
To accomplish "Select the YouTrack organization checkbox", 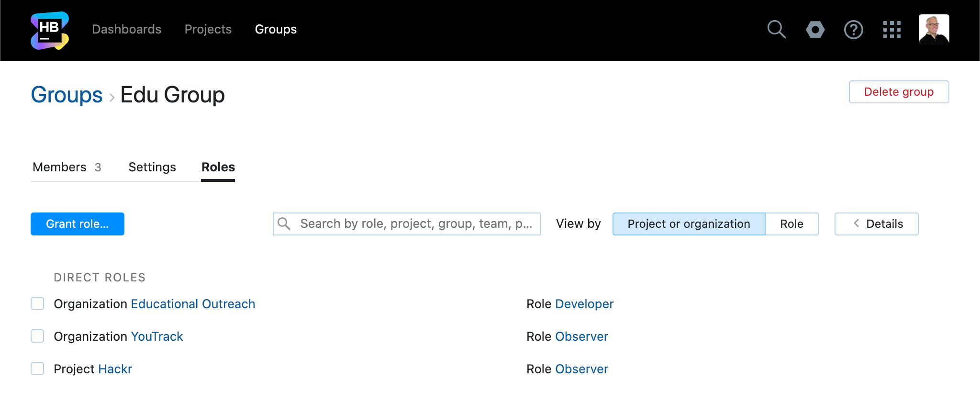I will coord(37,336).
